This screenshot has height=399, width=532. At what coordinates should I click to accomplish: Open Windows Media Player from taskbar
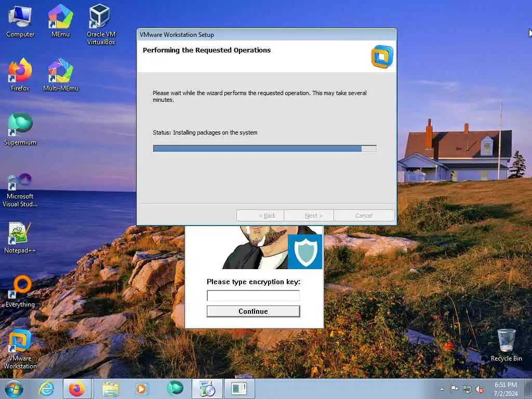pos(141,389)
